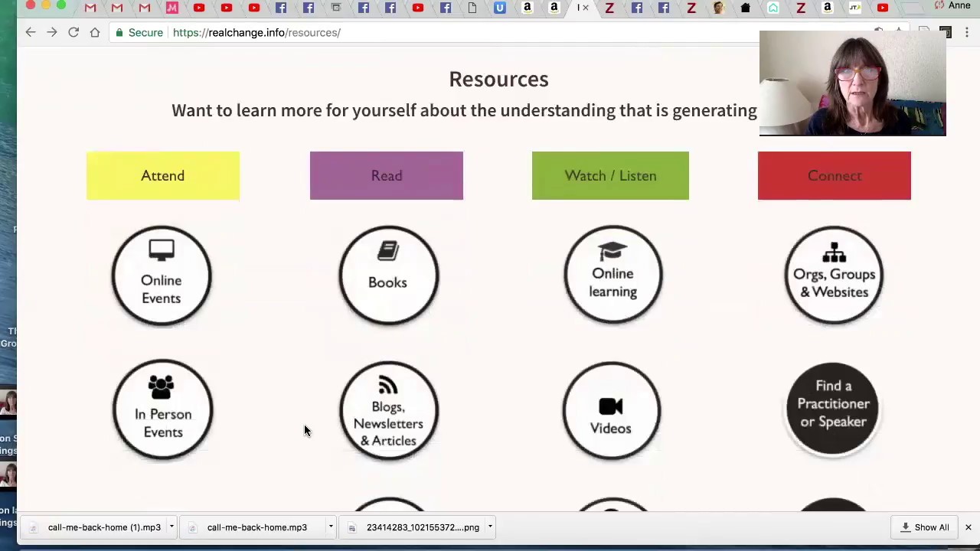Click the browser home icon

[95, 32]
